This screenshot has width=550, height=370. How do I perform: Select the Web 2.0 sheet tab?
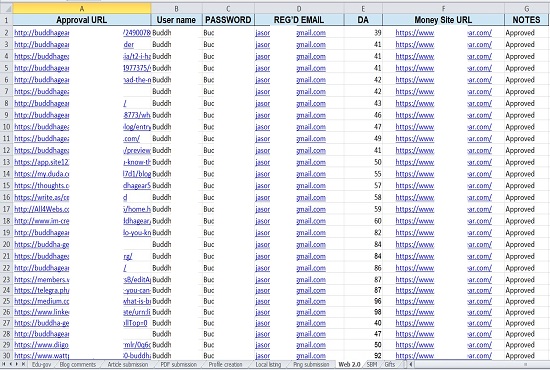pos(349,364)
